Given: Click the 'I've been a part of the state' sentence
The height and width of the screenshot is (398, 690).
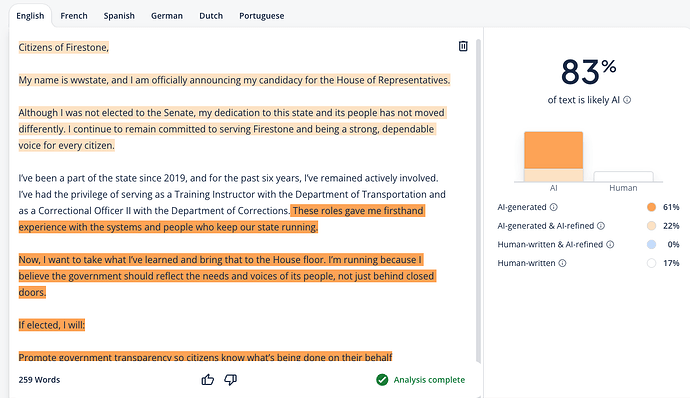Looking at the screenshot, I should pyautogui.click(x=228, y=178).
